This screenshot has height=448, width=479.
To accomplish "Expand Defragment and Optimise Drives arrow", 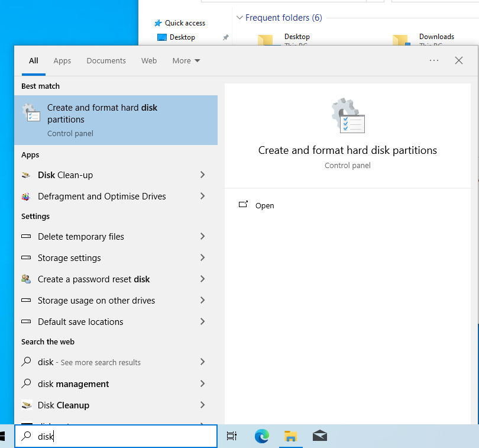I will click(202, 196).
